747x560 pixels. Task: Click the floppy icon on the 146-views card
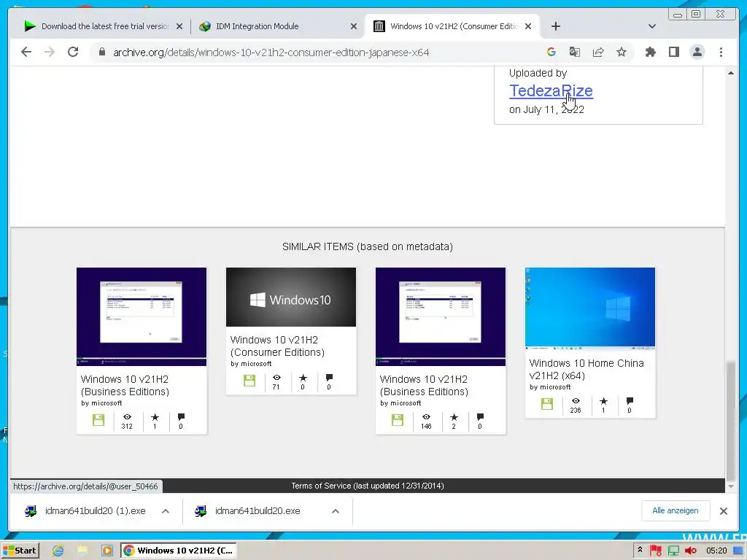pos(398,420)
